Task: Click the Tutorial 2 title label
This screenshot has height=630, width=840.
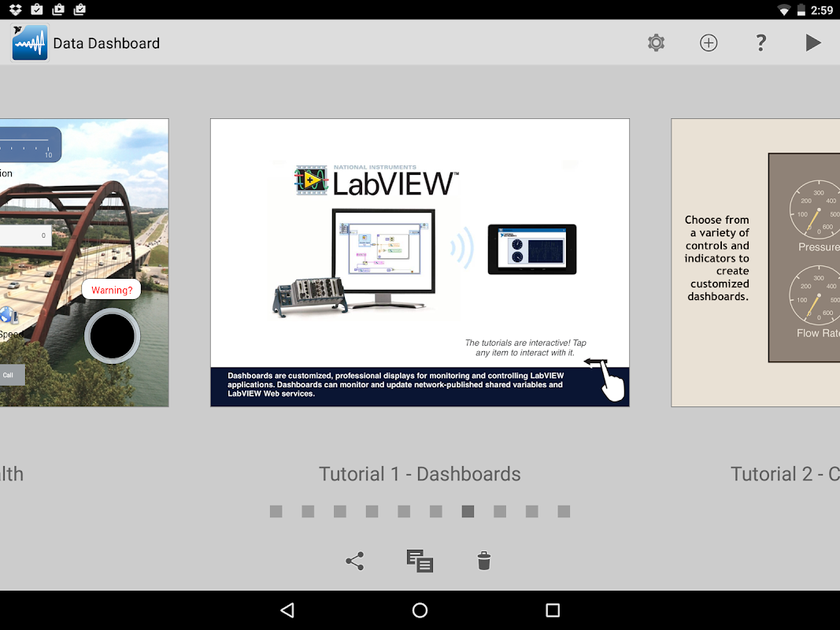Action: pyautogui.click(x=785, y=474)
